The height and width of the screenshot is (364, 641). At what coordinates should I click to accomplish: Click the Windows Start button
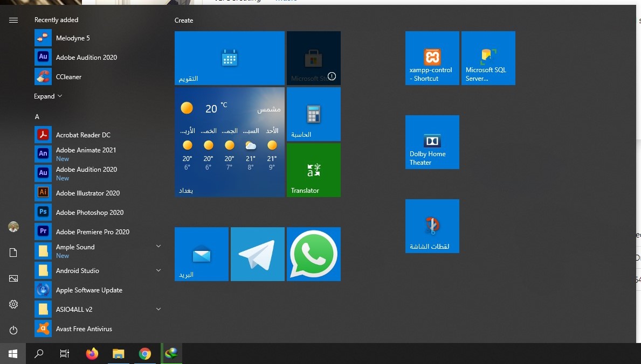click(x=13, y=353)
